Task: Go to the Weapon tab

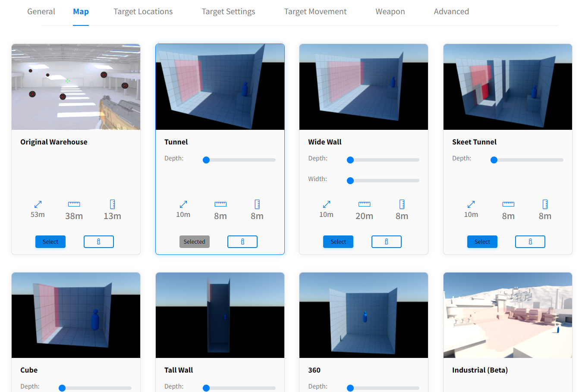Action: [x=390, y=12]
